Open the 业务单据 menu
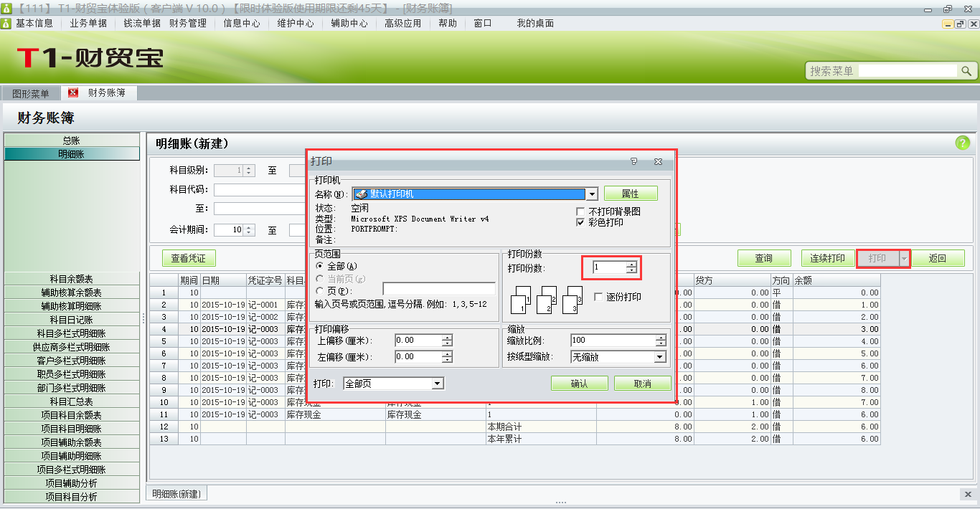Screen dimensions: 980x509 click(x=88, y=23)
